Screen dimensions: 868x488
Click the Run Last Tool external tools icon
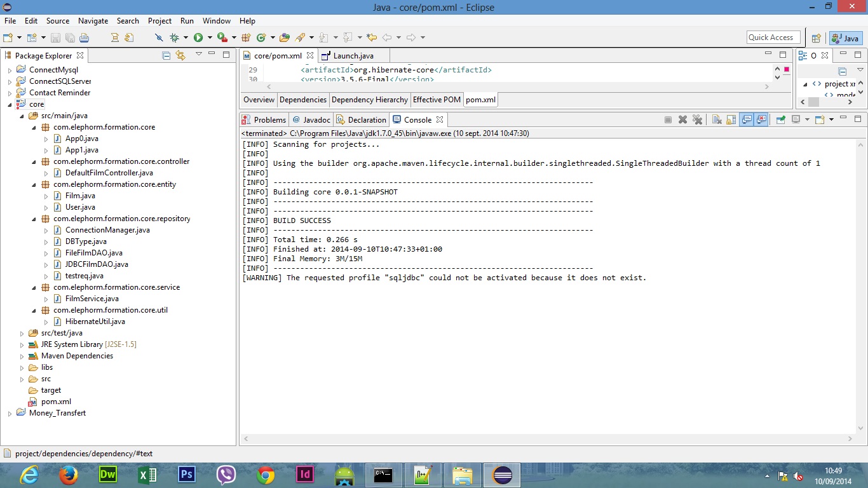[x=222, y=37]
